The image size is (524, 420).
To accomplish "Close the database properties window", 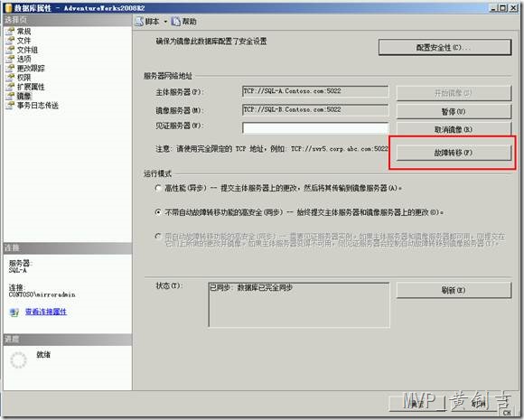I will coord(513,8).
